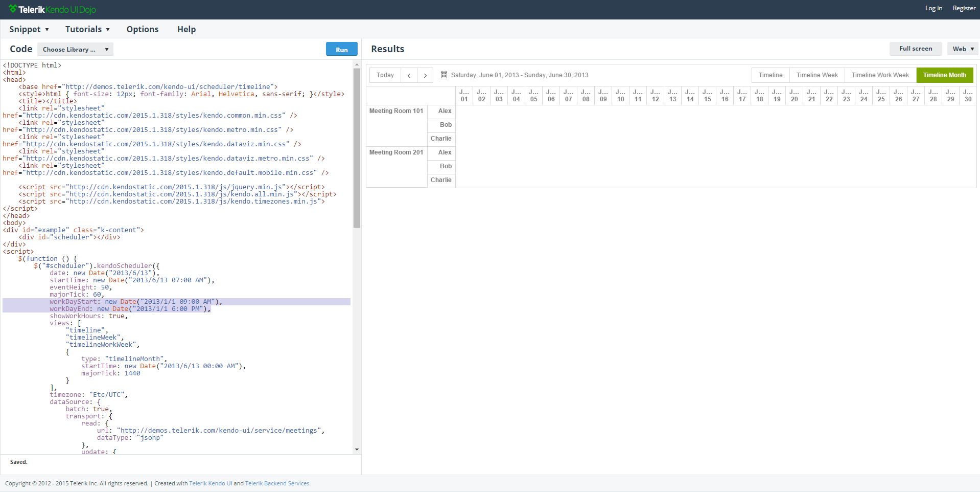Open the Help menu

pyautogui.click(x=186, y=29)
